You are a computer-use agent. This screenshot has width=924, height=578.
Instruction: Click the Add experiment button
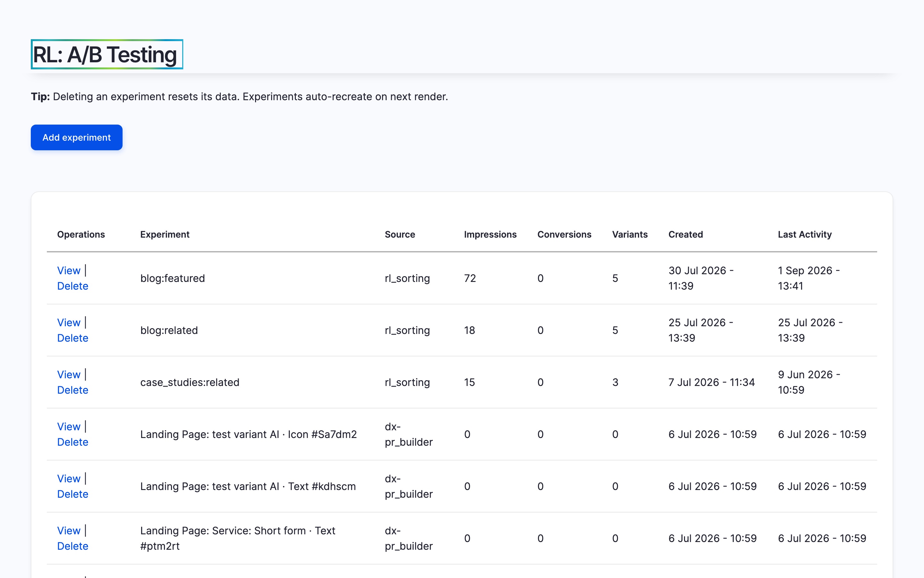[76, 137]
